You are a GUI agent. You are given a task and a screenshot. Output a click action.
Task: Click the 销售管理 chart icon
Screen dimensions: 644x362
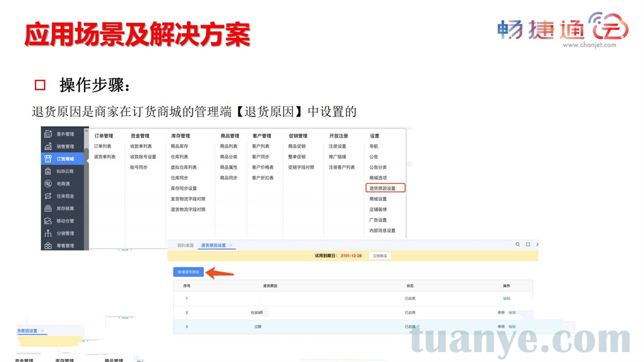tap(48, 146)
